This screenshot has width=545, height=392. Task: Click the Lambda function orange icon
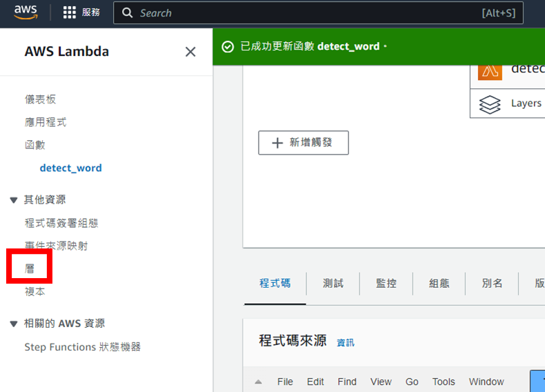[x=490, y=72]
